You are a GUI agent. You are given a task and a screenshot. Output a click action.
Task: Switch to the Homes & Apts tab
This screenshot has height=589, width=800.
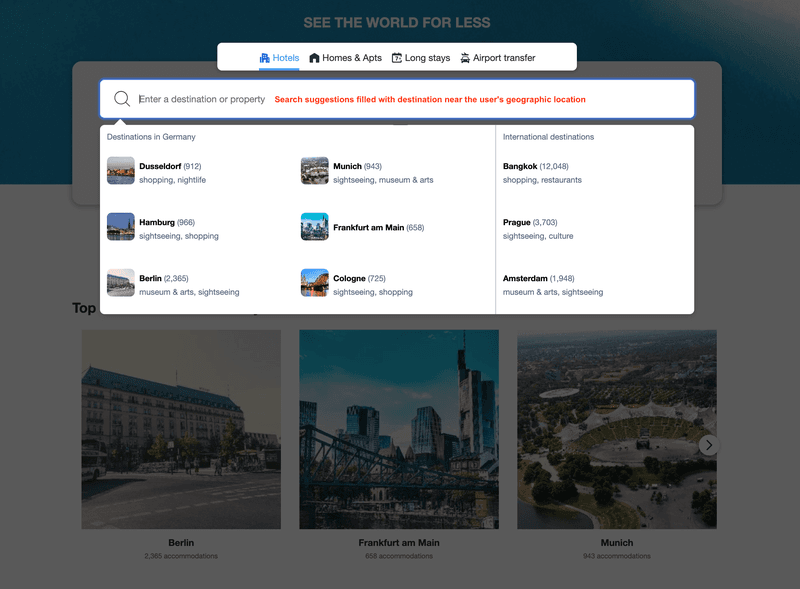point(345,58)
